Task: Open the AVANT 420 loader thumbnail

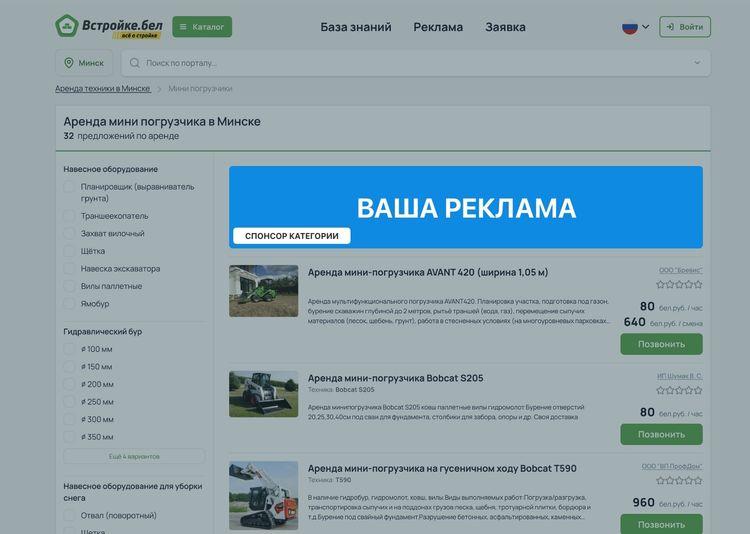Action: 264,291
